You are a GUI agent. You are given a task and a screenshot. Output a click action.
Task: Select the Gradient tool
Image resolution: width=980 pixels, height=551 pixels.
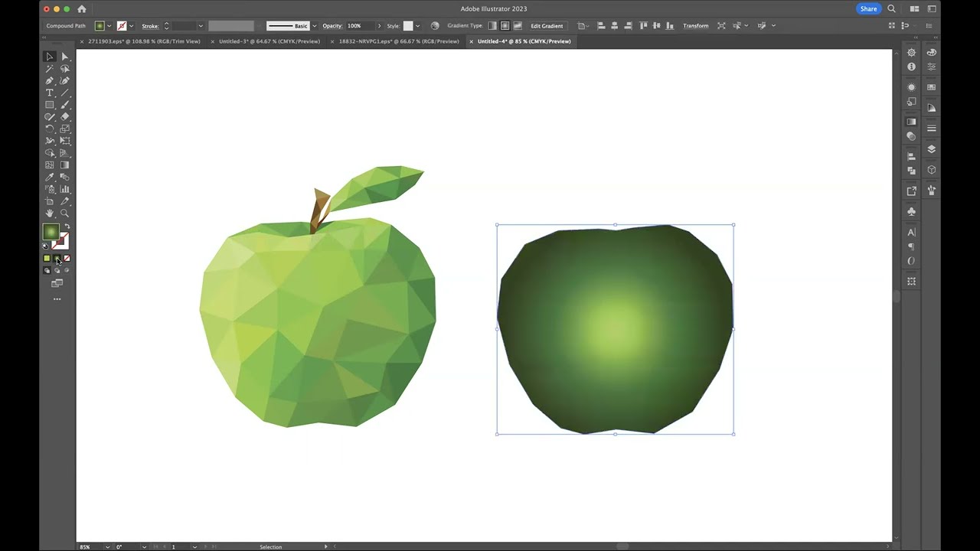[64, 165]
